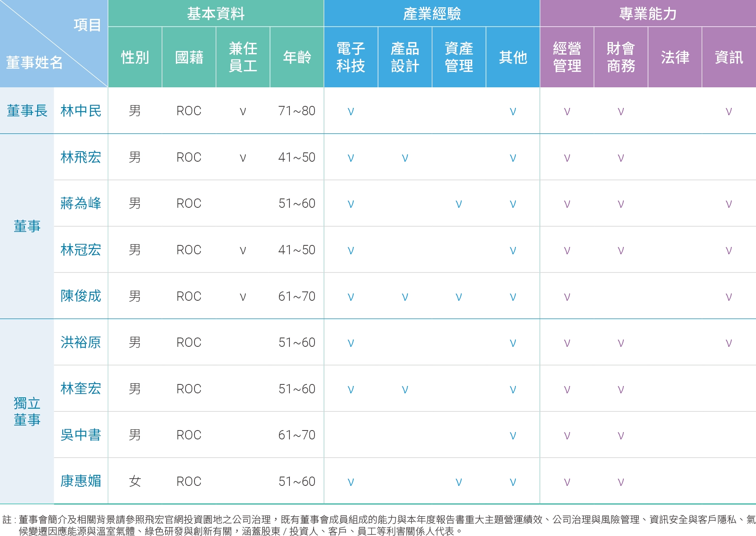
Task: Click the 獨立董事 row group label
Action: point(27,411)
